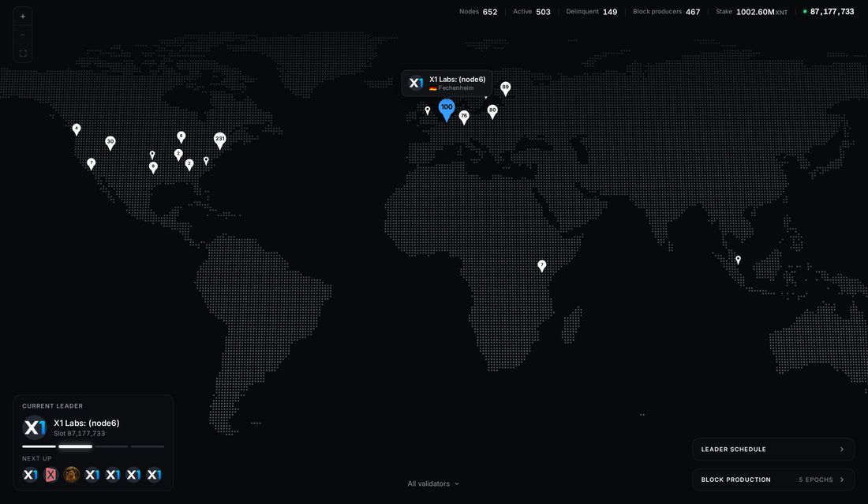Select the 7 marker in East Africa

coord(542,266)
